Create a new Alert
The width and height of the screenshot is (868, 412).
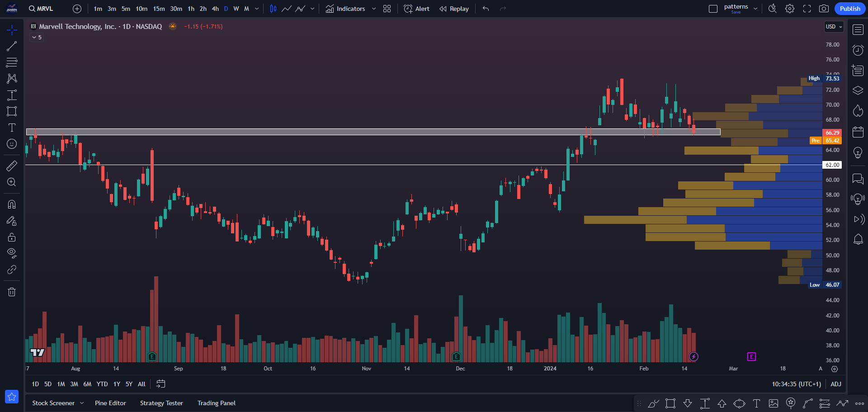click(416, 9)
